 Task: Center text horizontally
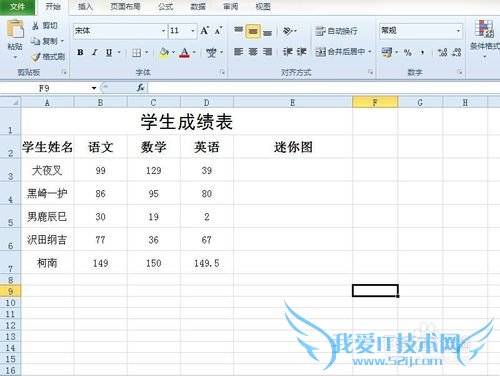[x=253, y=52]
